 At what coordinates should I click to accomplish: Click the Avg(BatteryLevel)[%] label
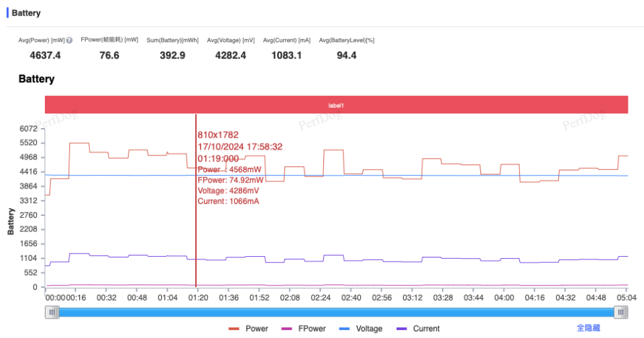(x=347, y=40)
